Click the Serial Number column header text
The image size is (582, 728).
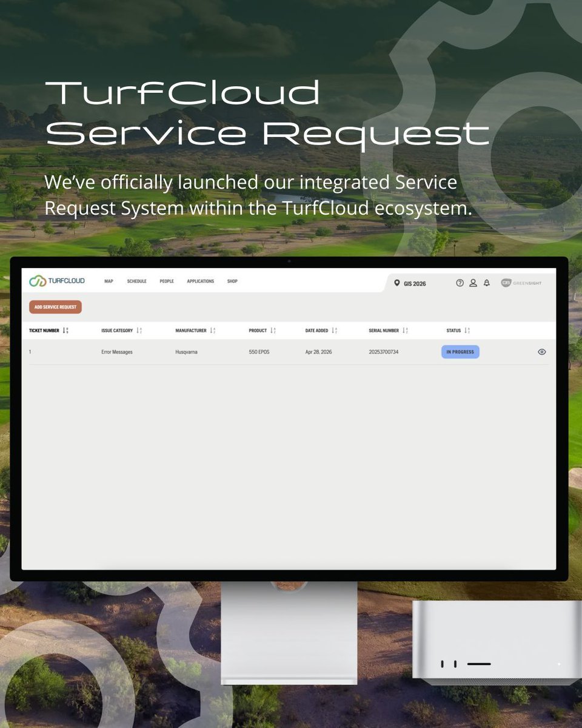click(x=384, y=331)
